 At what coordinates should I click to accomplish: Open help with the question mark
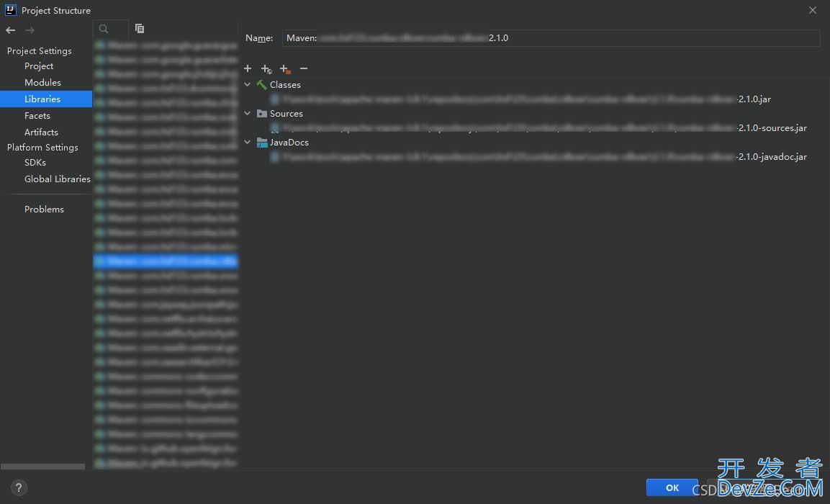(x=19, y=487)
